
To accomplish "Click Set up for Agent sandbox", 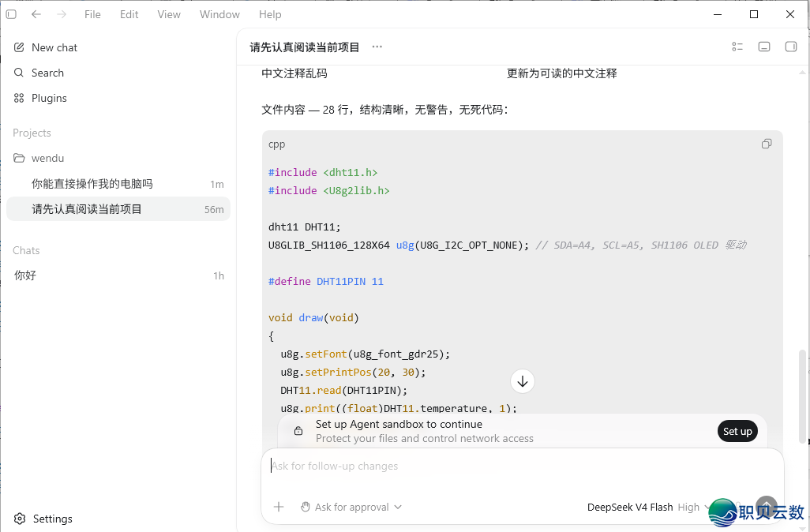I will [x=737, y=431].
